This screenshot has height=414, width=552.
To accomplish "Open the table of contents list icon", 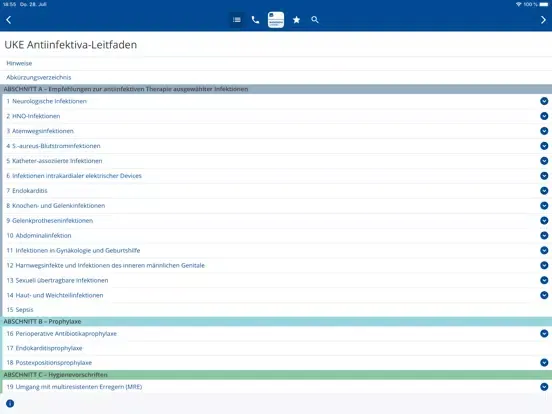I will click(x=237, y=20).
